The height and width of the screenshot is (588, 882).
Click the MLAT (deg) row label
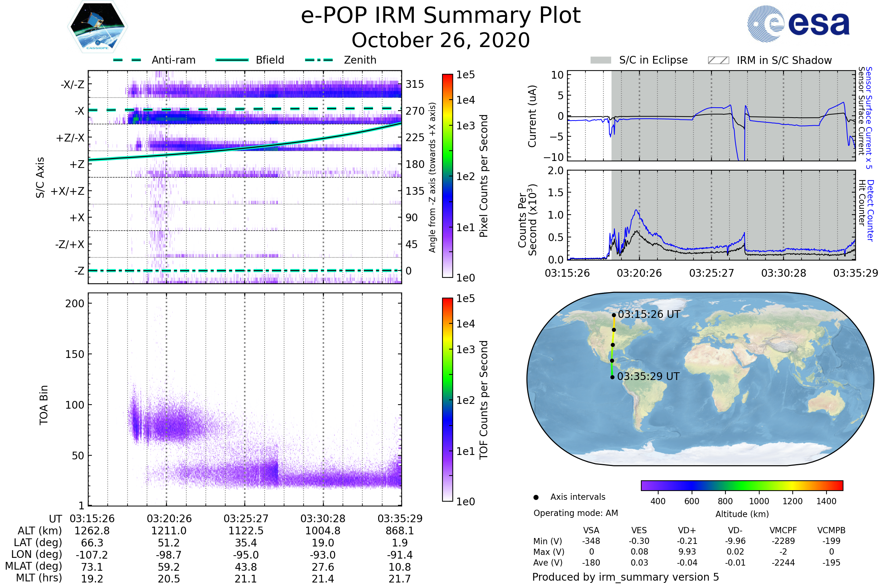click(x=34, y=566)
